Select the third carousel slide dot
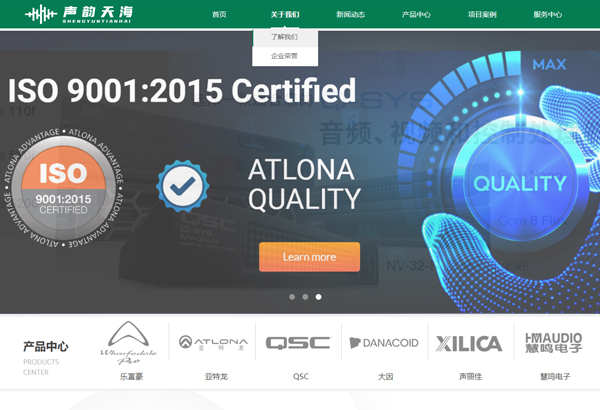 318,297
